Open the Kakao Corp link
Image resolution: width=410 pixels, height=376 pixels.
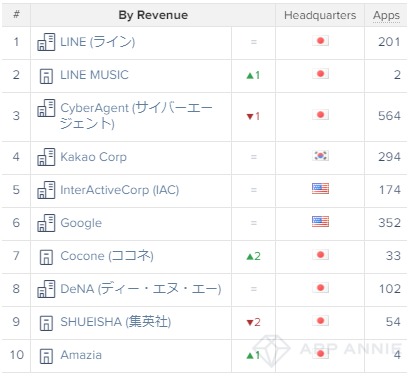click(x=93, y=157)
